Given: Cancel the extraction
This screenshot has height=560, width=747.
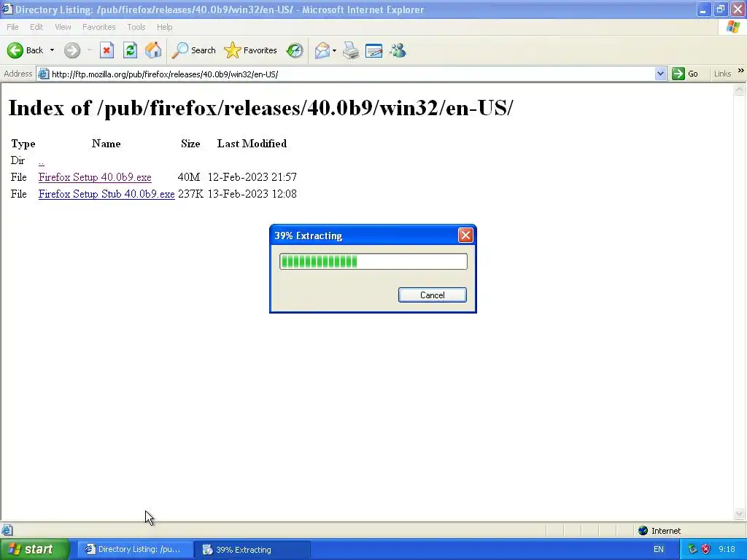Looking at the screenshot, I should pos(432,295).
